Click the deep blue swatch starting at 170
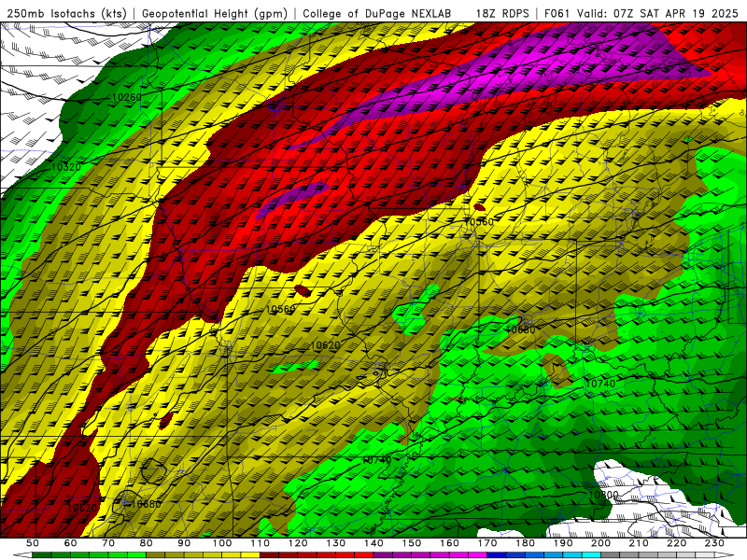Screen dimensions: 747x560 click(497, 555)
